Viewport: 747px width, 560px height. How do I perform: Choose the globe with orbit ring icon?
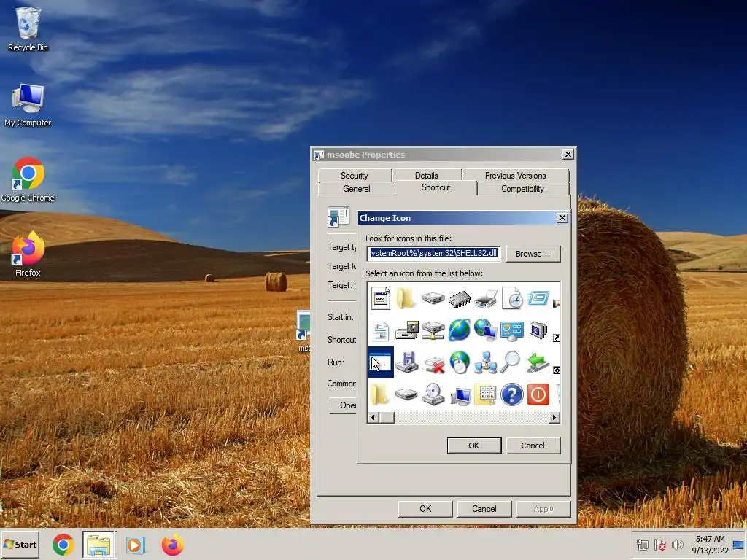pos(460,330)
